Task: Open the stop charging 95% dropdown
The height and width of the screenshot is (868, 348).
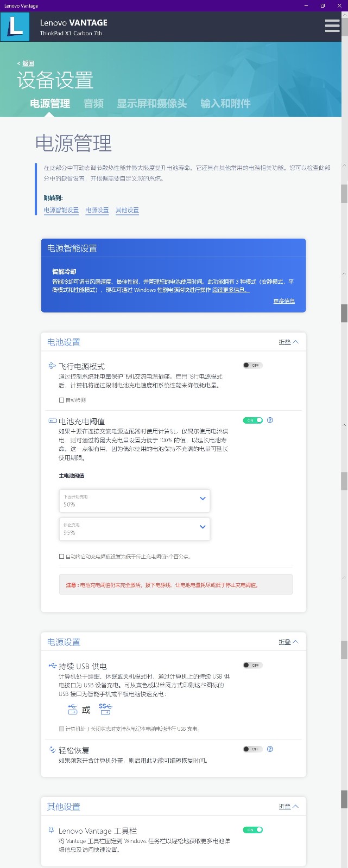Action: pos(135,529)
